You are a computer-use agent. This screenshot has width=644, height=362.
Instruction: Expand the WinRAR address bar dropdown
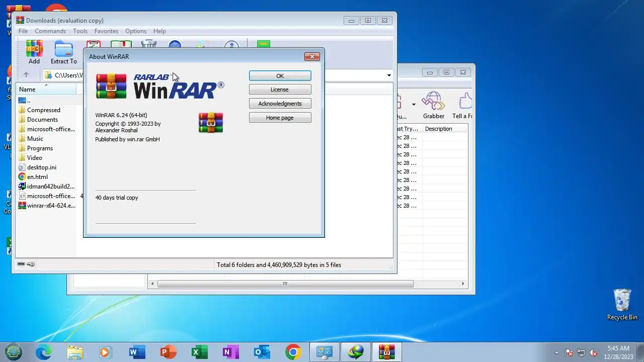click(x=389, y=75)
